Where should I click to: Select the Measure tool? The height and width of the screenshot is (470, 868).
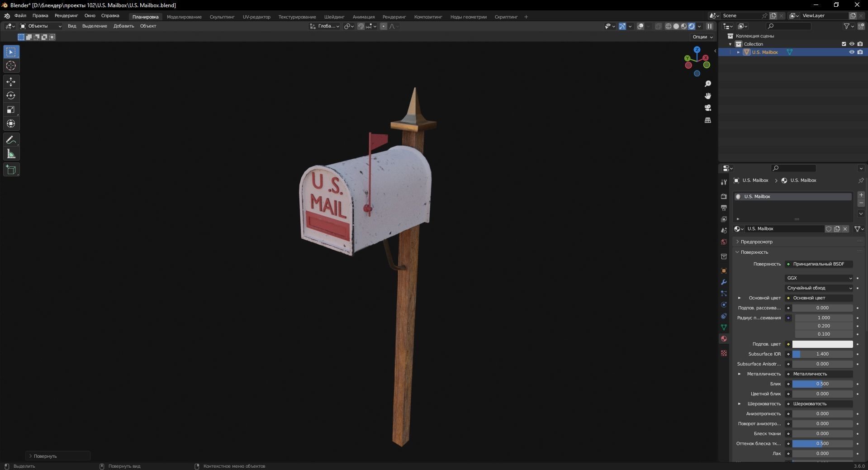pyautogui.click(x=11, y=154)
